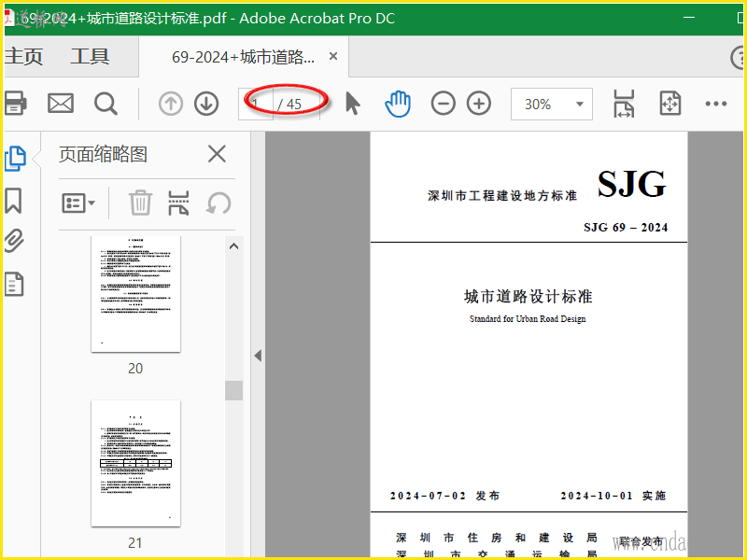Click the total pages / 45 text
The image size is (747, 560).
tap(289, 105)
